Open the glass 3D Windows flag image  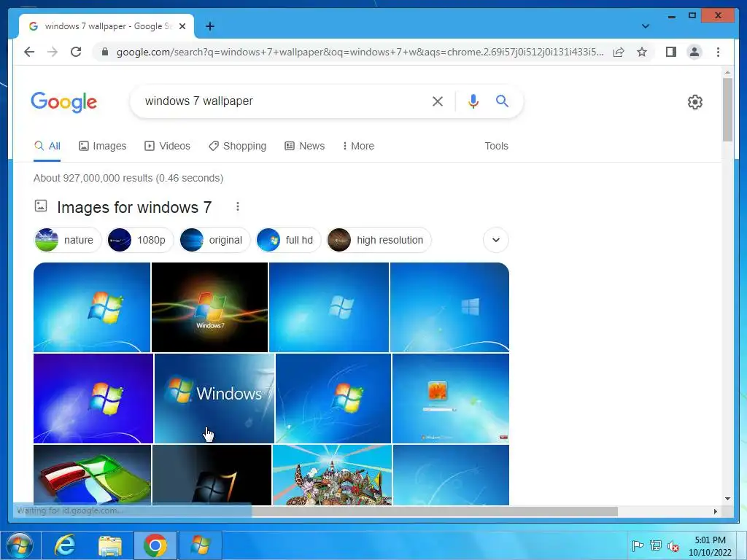(x=93, y=475)
